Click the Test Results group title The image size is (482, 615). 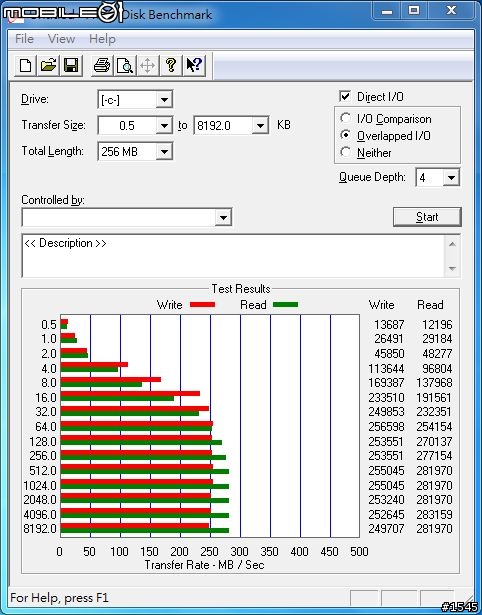tap(241, 289)
